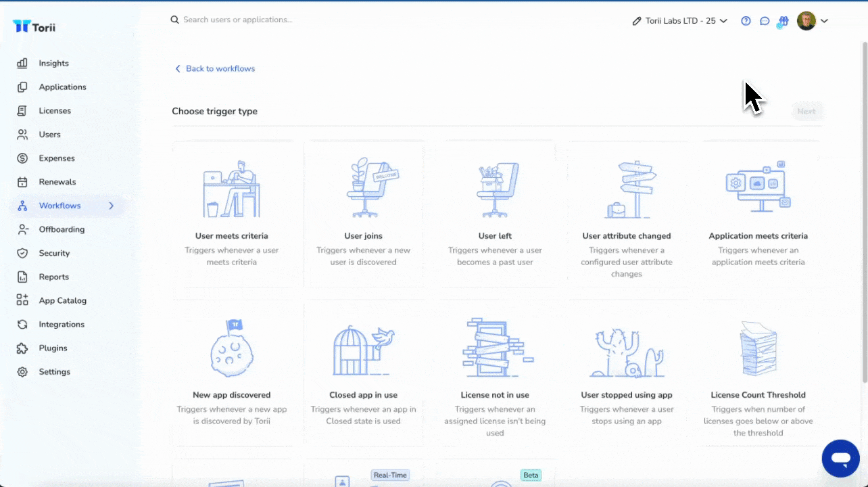Select License not in use boarded door illustration
868x487 pixels.
click(497, 348)
